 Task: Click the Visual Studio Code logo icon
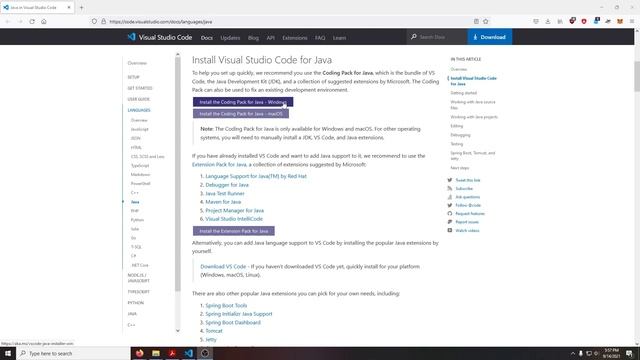(x=131, y=37)
